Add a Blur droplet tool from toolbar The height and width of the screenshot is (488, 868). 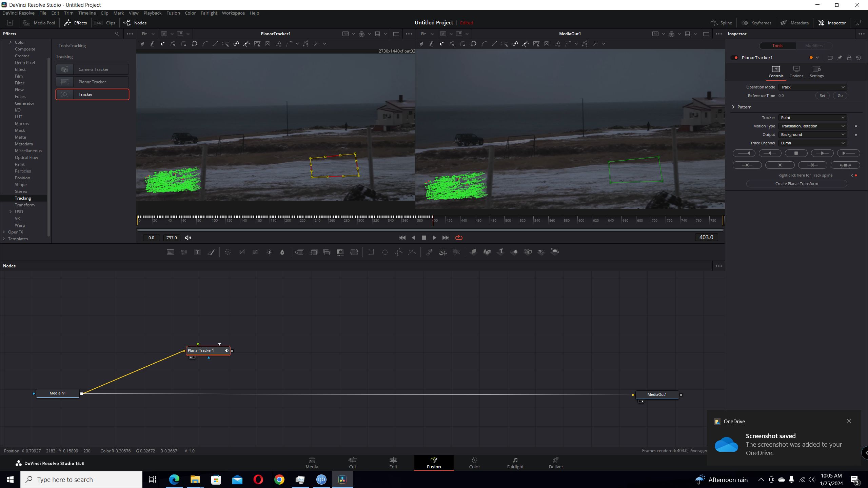(x=282, y=252)
